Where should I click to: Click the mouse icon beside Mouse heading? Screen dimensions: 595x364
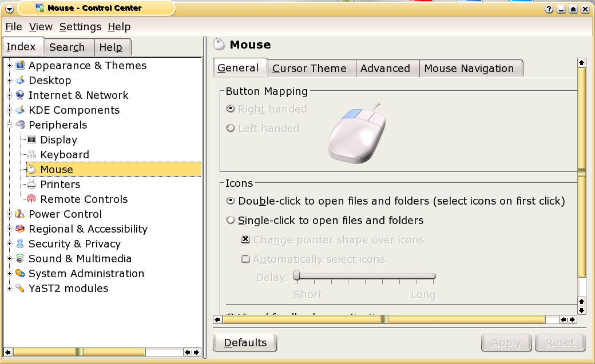point(219,45)
